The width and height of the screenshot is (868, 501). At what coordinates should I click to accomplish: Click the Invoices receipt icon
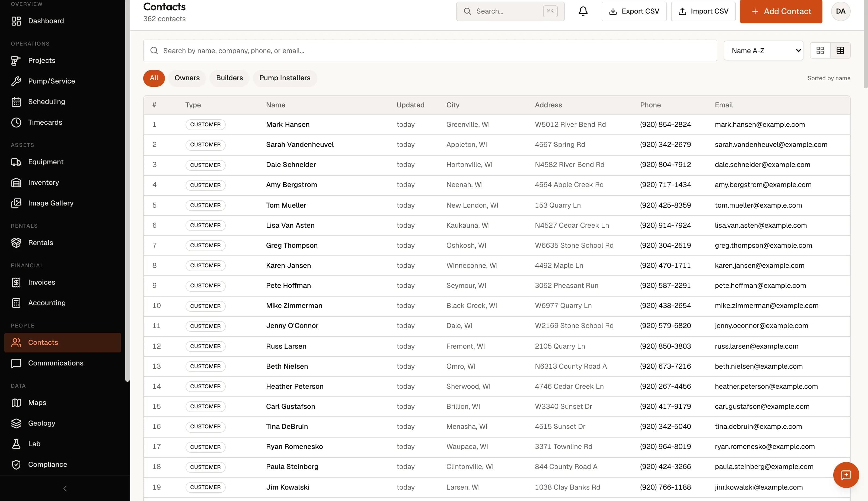16,282
